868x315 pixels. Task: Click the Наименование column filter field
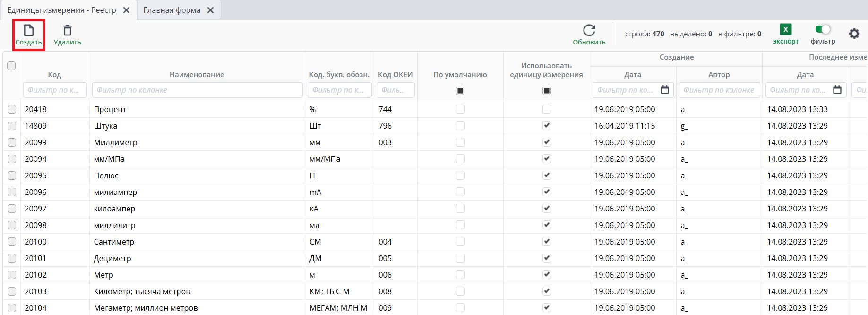[197, 90]
